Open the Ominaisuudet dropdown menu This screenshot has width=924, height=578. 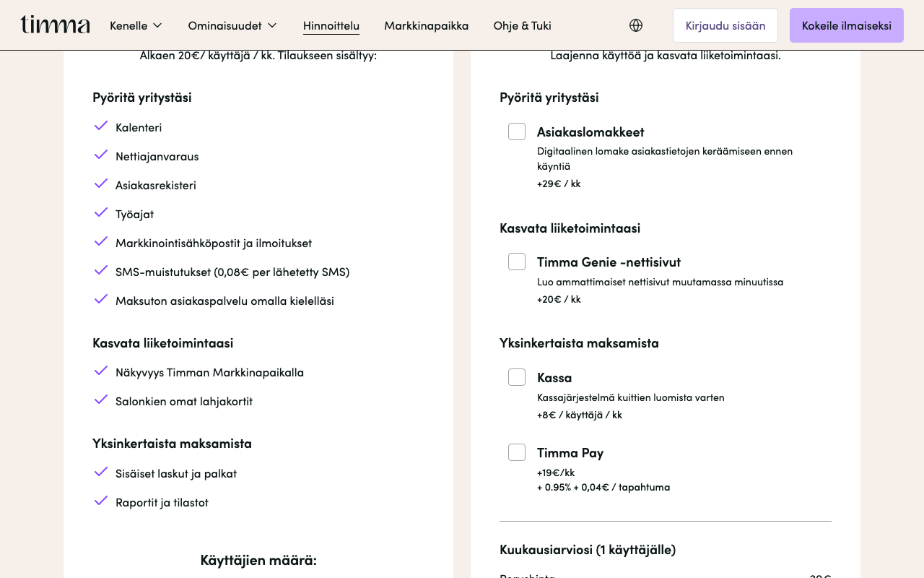coord(232,25)
